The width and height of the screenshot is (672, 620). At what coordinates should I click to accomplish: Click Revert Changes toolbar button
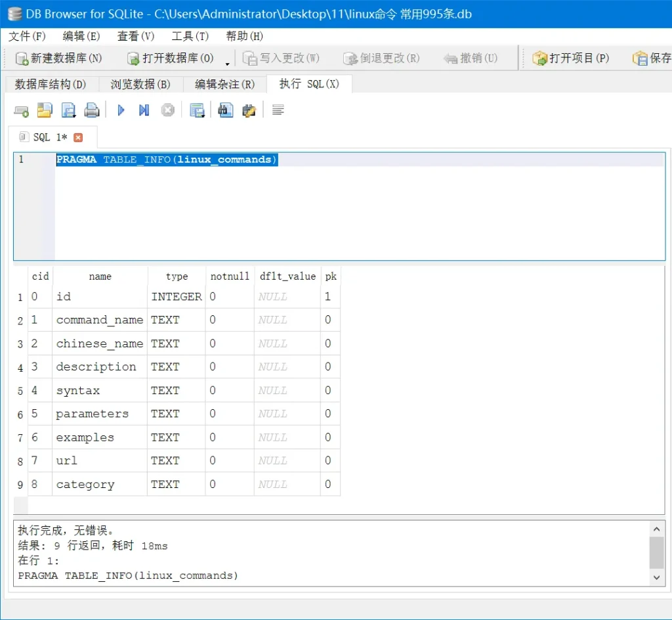(x=381, y=58)
